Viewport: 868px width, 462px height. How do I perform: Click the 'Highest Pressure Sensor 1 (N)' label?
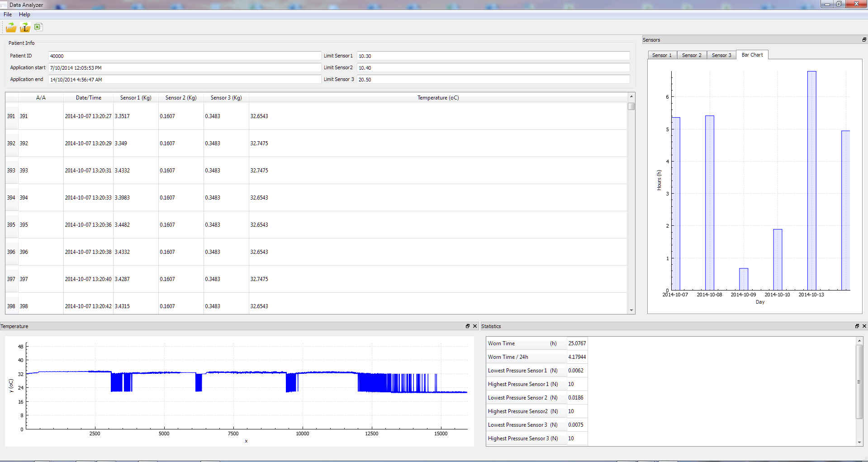(x=523, y=384)
